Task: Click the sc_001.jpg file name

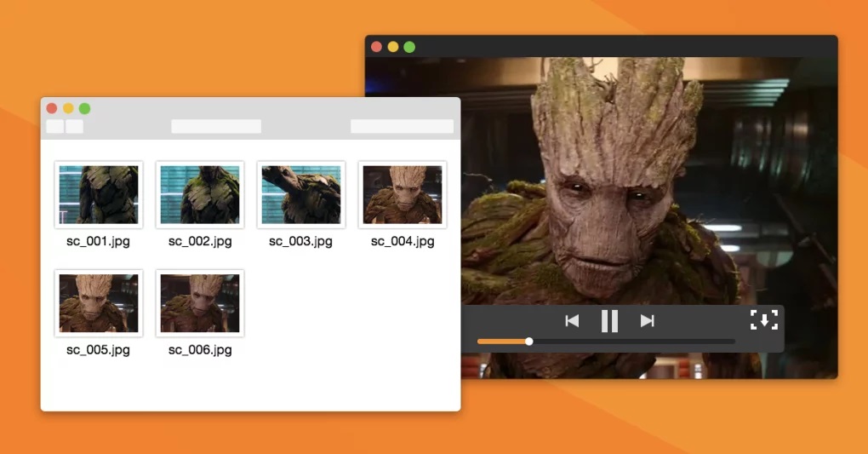Action: tap(98, 242)
